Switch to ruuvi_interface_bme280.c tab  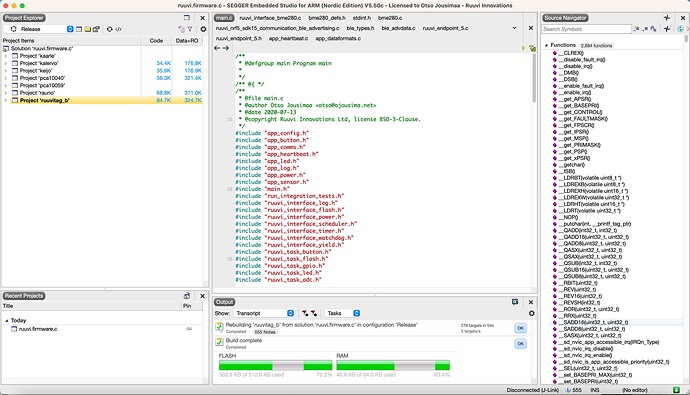coord(270,18)
